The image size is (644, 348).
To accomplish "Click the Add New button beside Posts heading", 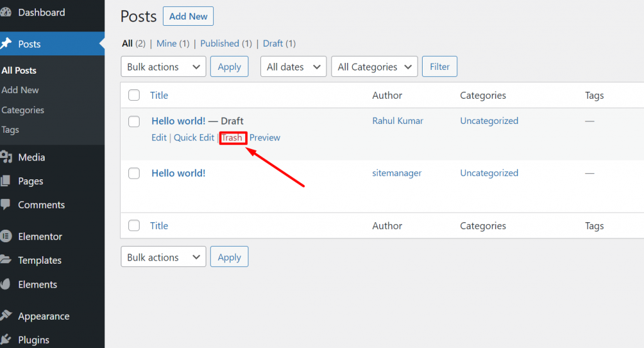I will 188,16.
